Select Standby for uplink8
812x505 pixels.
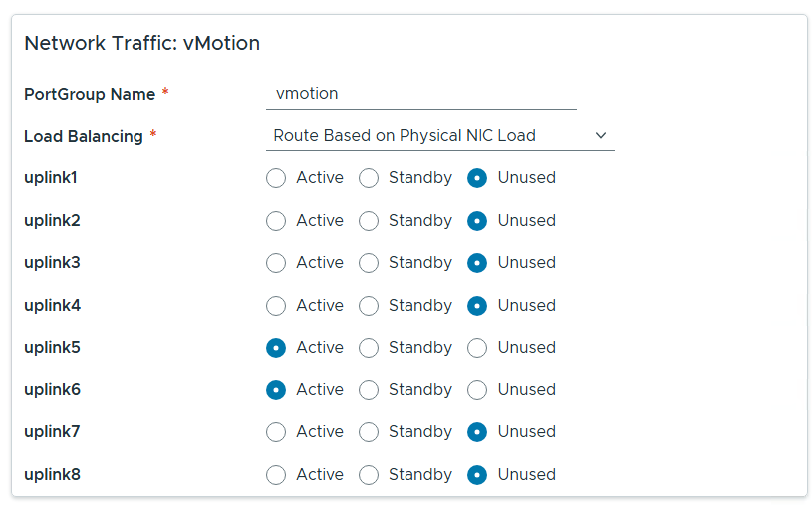click(x=369, y=475)
